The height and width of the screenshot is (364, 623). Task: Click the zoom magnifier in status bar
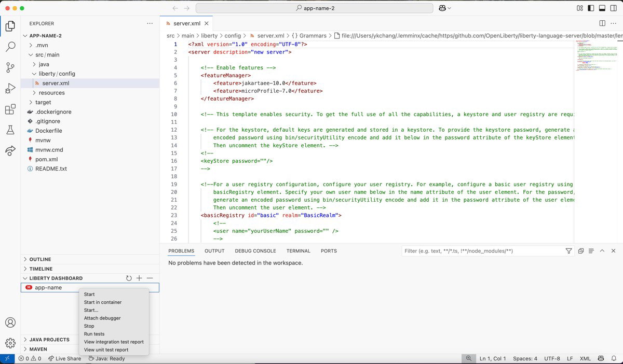point(469,358)
